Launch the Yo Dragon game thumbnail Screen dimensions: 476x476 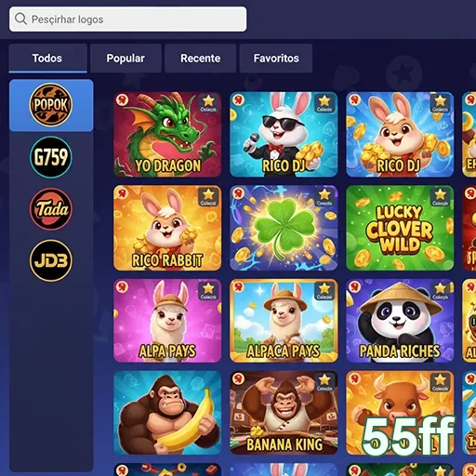pyautogui.click(x=167, y=134)
